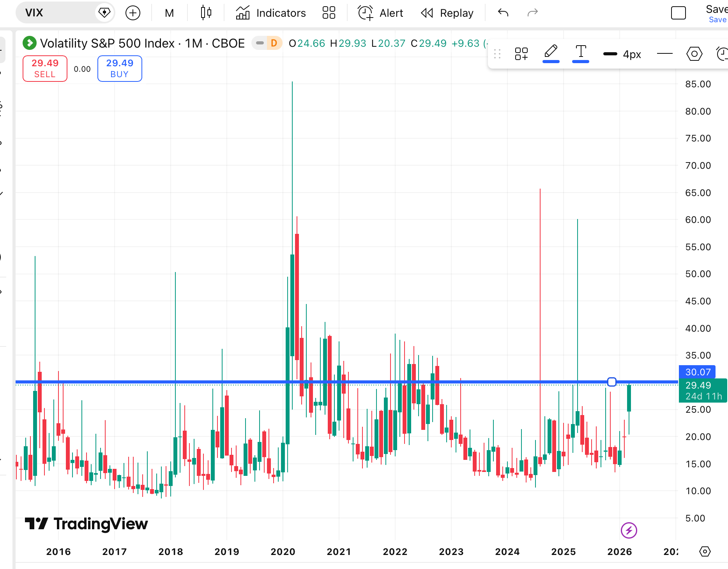Screen dimensions: 728x569
Task: Select the horizontal line handle at 30.07
Action: coord(612,382)
